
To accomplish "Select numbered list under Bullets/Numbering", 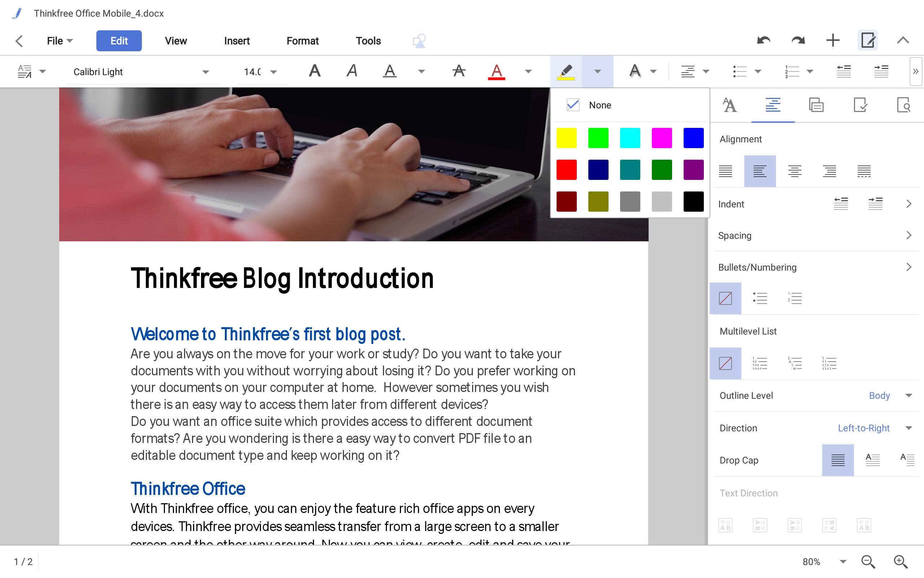I will [x=794, y=298].
